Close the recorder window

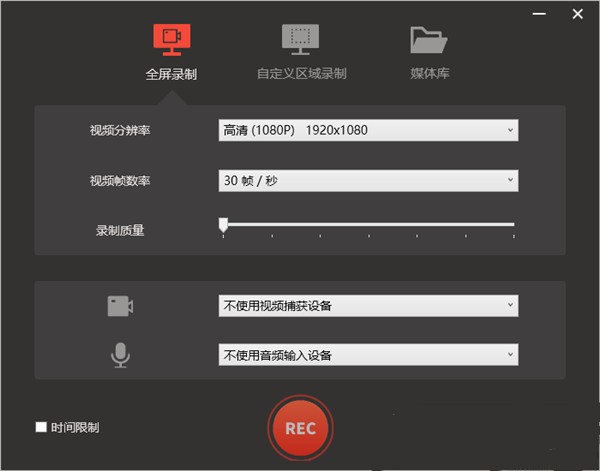pos(578,15)
